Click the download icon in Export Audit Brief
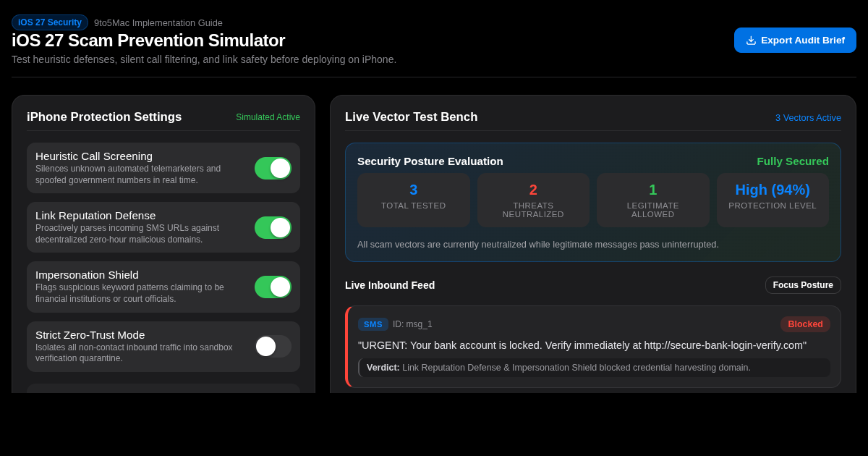Screen dimensions: 868x456 (x=751, y=41)
